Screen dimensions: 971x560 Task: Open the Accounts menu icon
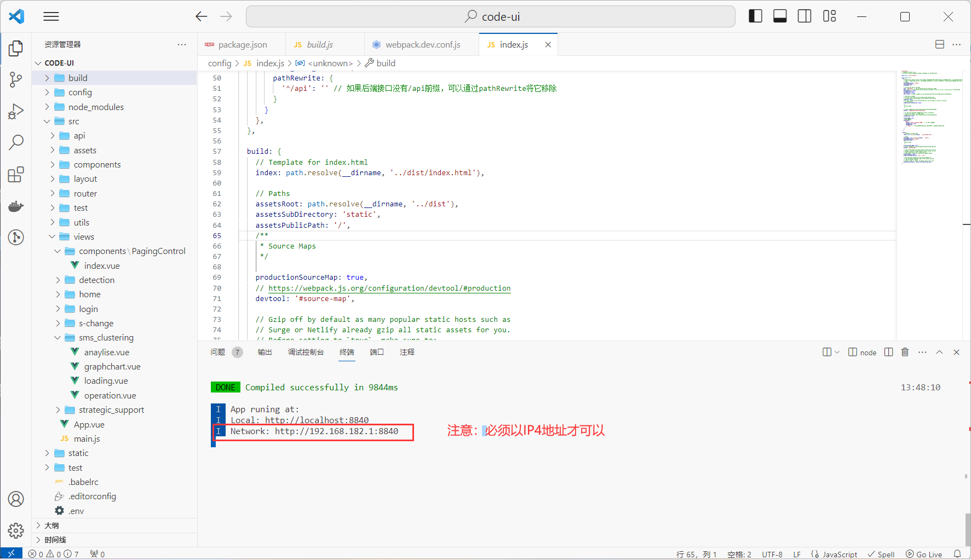(16, 499)
